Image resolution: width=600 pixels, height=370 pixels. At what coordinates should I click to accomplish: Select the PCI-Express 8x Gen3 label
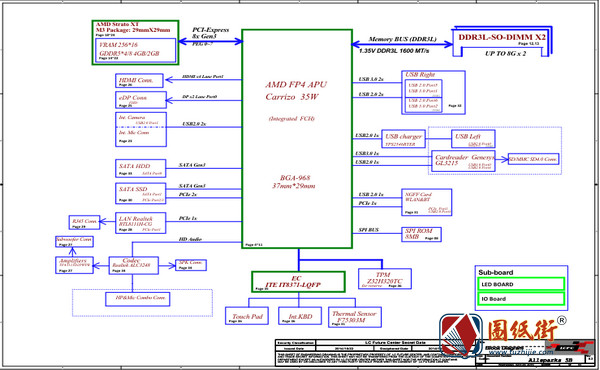click(x=210, y=33)
